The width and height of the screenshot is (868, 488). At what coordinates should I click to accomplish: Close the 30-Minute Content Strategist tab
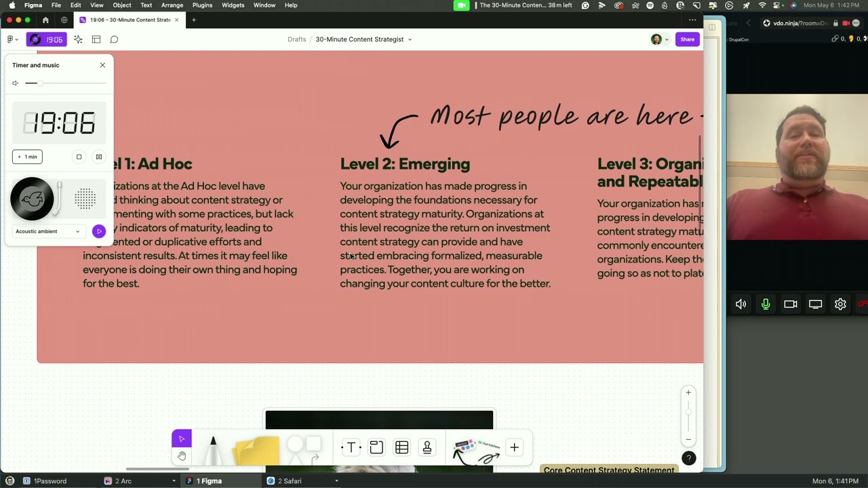[176, 20]
